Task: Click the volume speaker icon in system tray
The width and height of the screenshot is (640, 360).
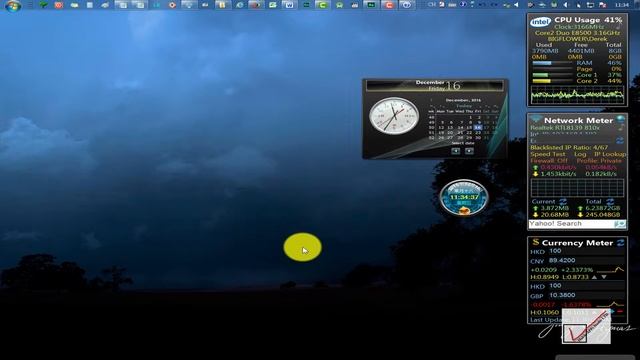Action: click(x=566, y=5)
